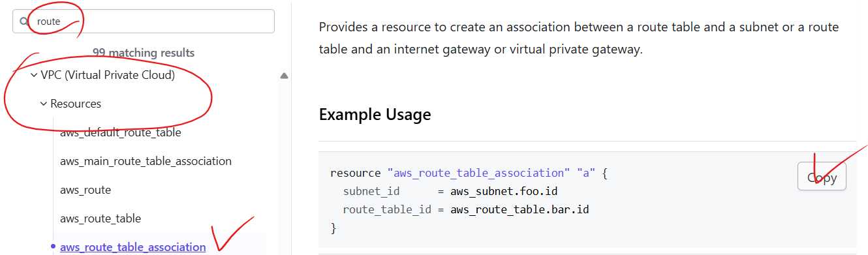Screen dimensions: 868x255
Task: Click the "99 matching results" text
Action: pos(144,53)
